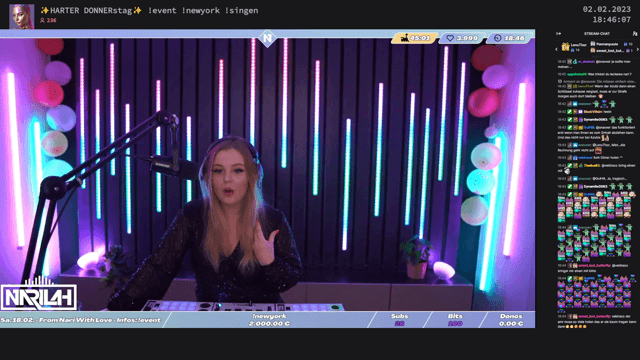Open Pannenpaule in the gifter leaderboard
This screenshot has width=640, height=360.
[607, 44]
